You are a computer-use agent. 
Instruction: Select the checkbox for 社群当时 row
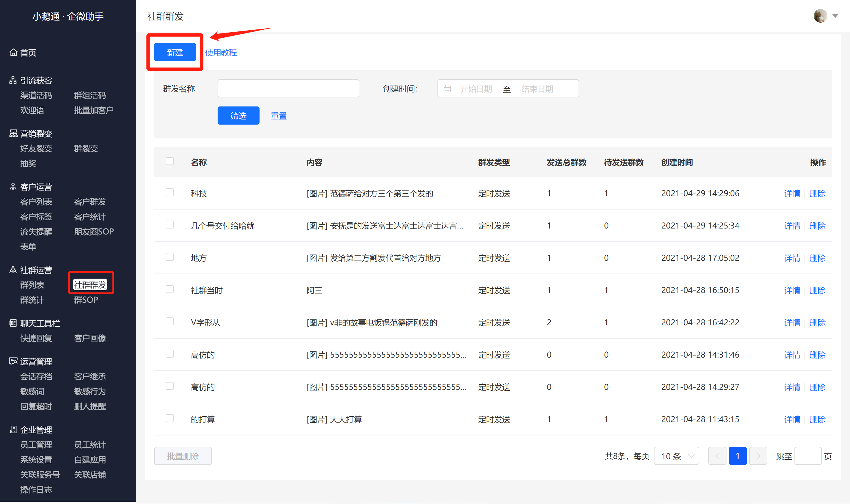170,289
